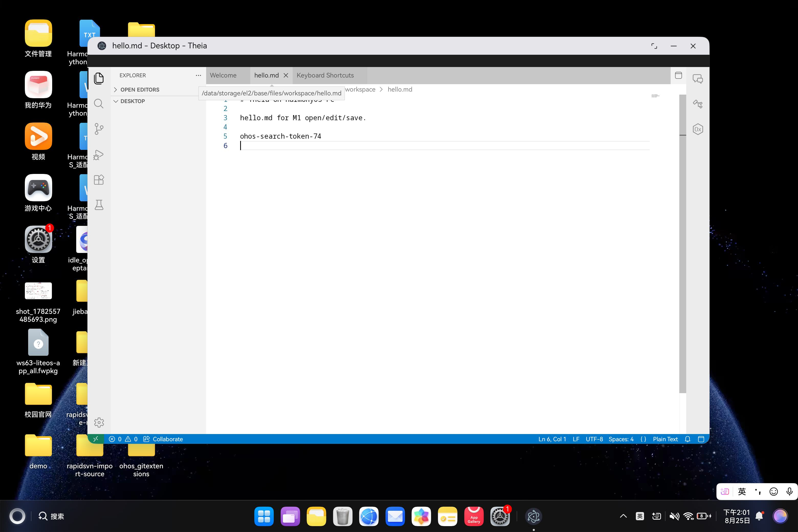
Task: Open the UTF-8 encoding picker
Action: (x=594, y=439)
